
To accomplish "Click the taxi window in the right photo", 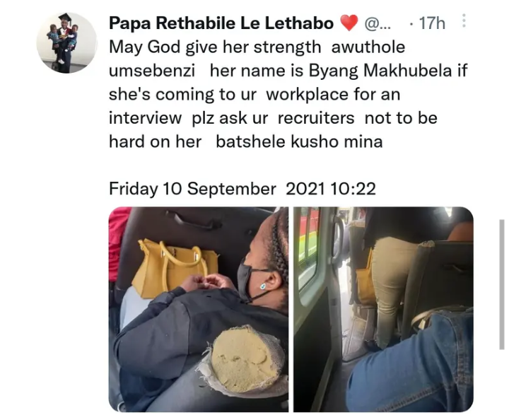I will point(308,247).
